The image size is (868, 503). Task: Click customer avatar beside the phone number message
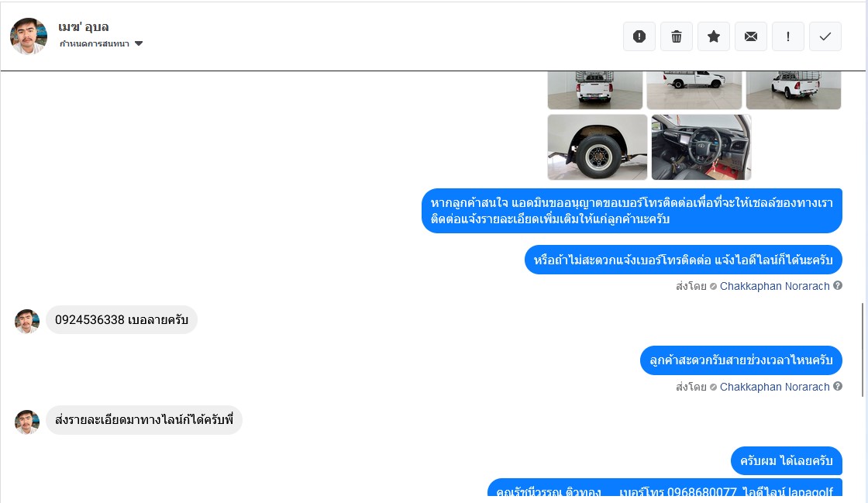tap(27, 322)
